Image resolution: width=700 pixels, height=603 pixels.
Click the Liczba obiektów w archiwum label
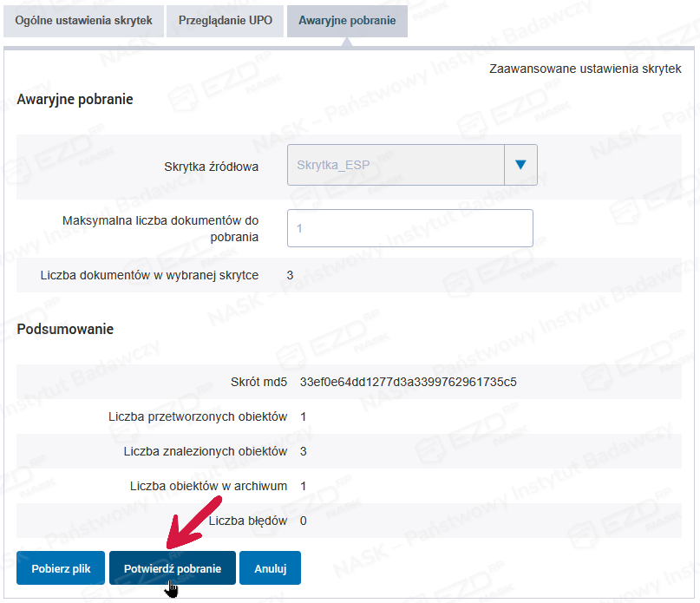tap(208, 486)
